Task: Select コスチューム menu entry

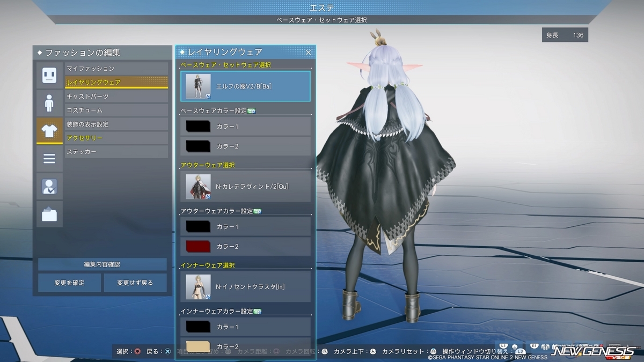Action: [x=116, y=110]
